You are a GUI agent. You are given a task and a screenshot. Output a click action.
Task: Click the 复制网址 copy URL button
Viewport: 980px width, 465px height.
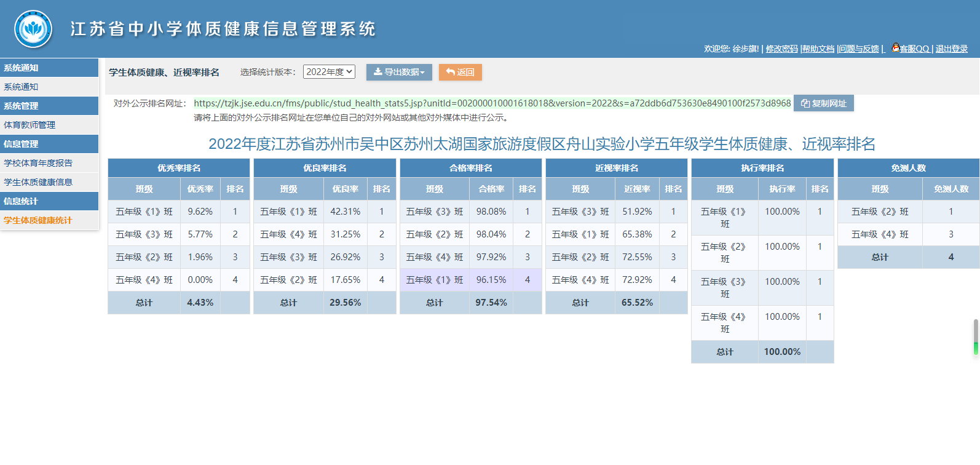pyautogui.click(x=824, y=103)
